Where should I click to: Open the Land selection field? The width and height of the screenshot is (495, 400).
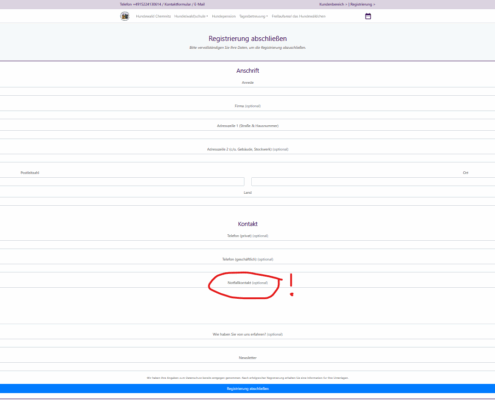point(247,201)
